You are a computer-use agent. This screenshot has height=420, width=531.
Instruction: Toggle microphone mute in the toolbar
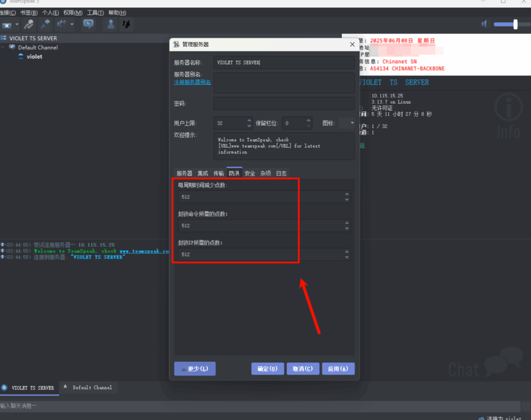click(x=29, y=24)
